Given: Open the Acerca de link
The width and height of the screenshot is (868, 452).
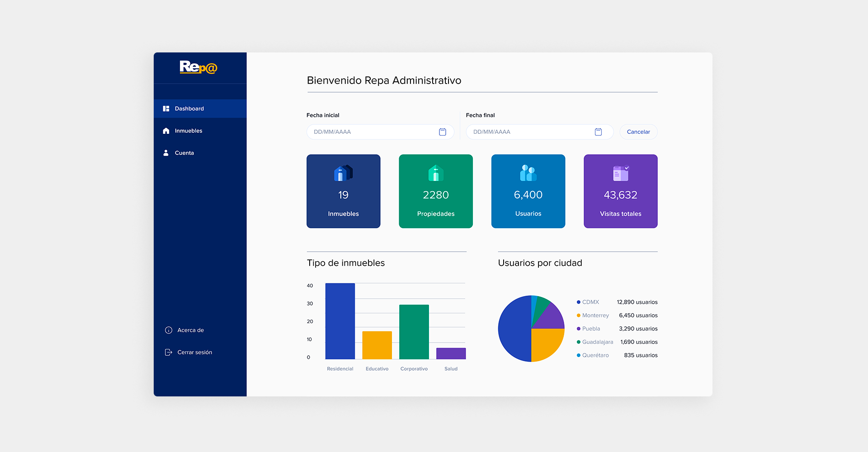Looking at the screenshot, I should [x=190, y=330].
